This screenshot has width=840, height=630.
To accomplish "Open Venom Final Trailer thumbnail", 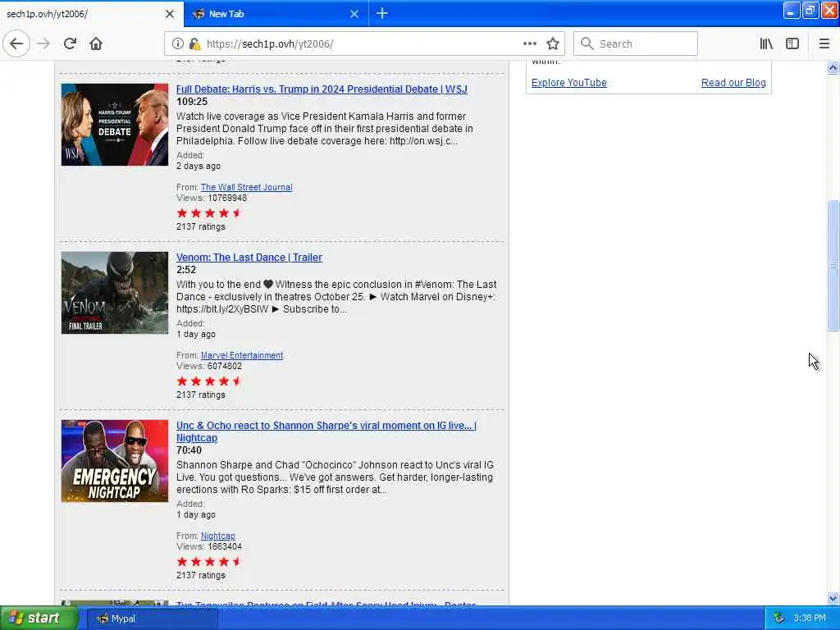I will pos(115,293).
